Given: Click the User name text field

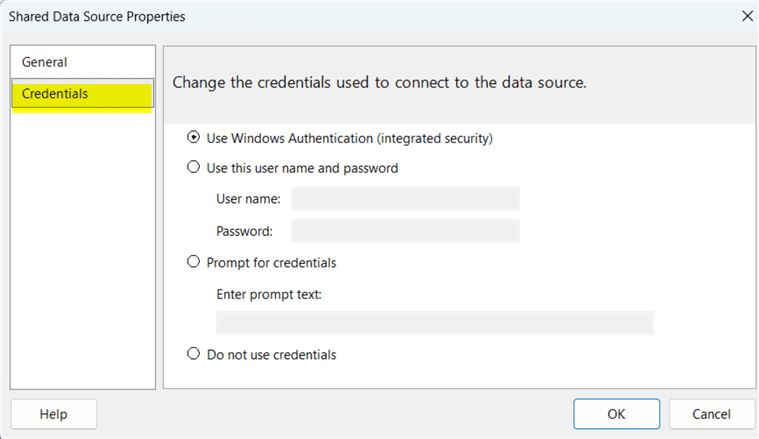Looking at the screenshot, I should pos(405,199).
